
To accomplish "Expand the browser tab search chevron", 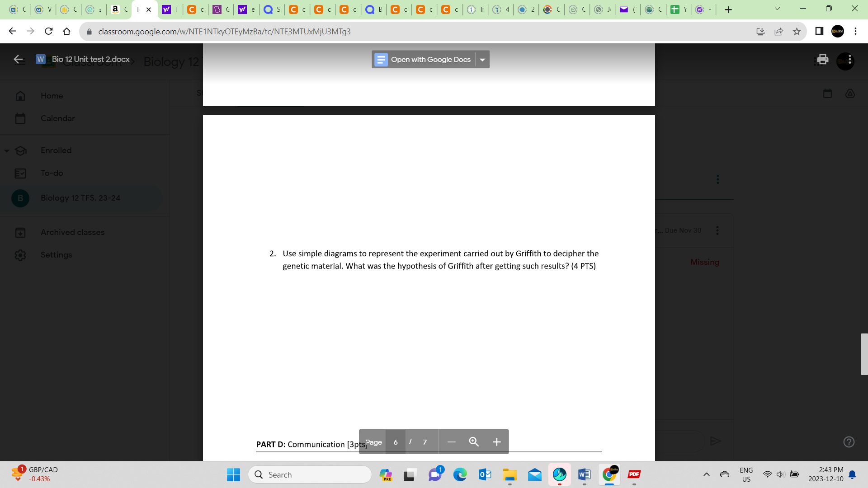I will coord(777,9).
